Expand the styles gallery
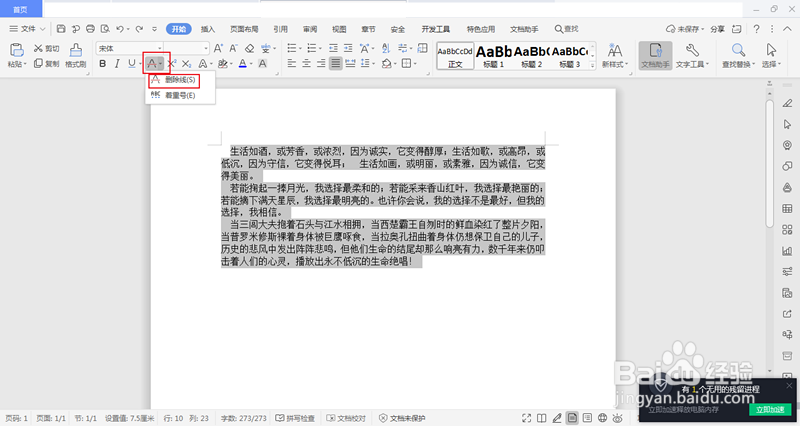The image size is (800, 426). 592,65
